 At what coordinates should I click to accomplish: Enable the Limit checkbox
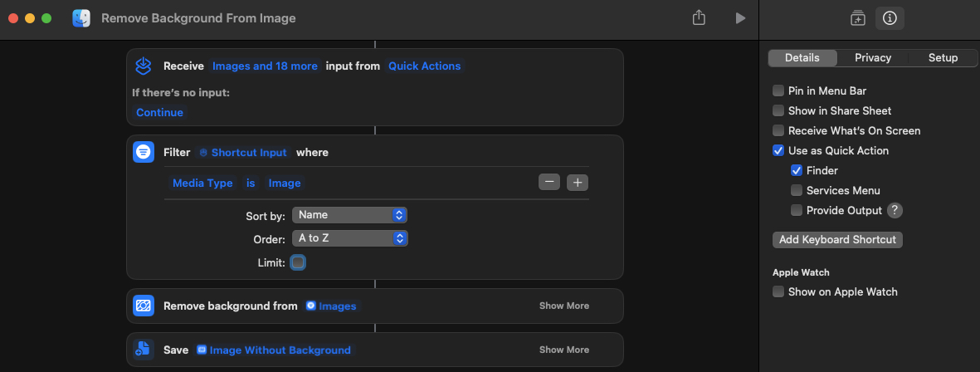(x=298, y=262)
